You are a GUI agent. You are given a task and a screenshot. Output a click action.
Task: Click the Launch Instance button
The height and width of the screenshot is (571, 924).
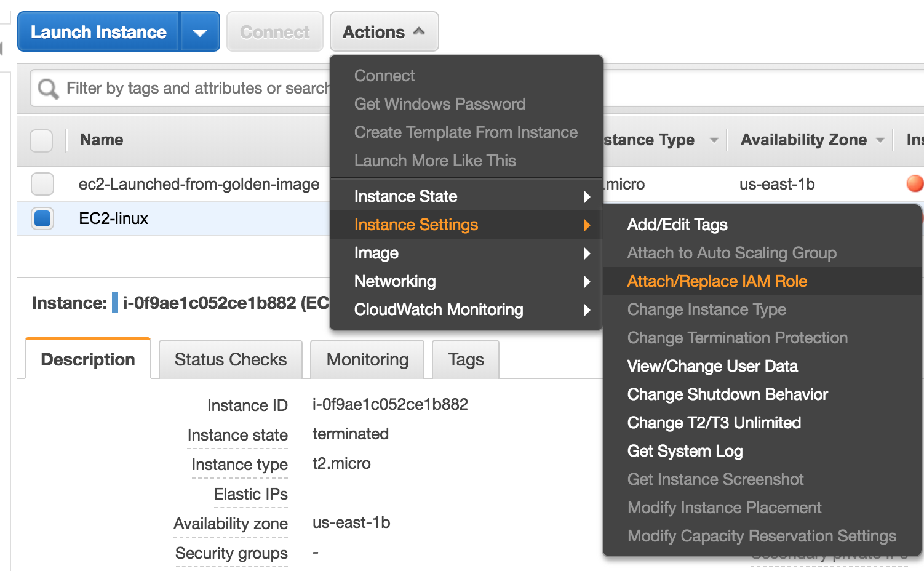(x=98, y=31)
